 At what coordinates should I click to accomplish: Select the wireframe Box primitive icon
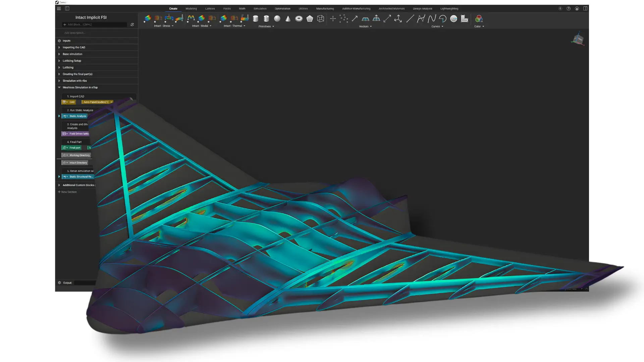coord(321,19)
